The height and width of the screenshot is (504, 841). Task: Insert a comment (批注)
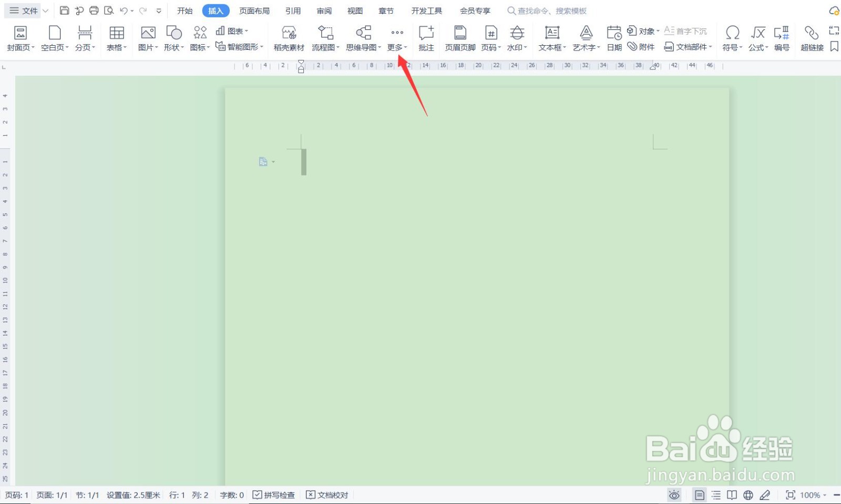coord(426,38)
